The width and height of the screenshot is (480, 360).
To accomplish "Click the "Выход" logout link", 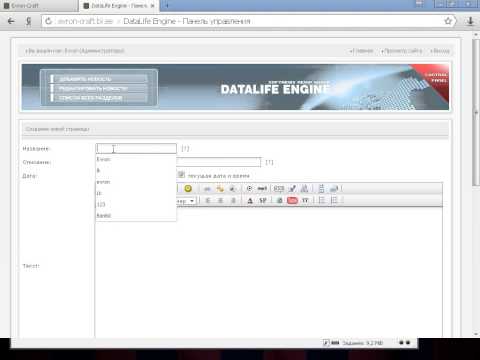I will point(440,51).
